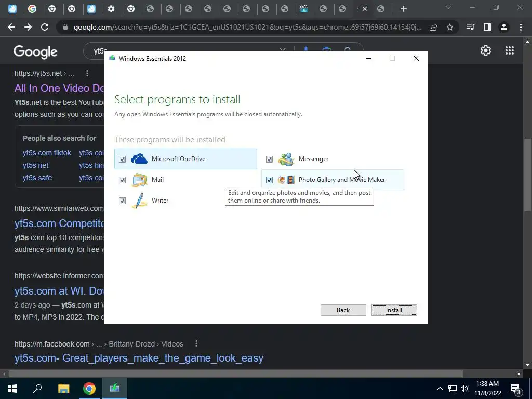The image size is (532, 399).
Task: Click the scroll-down arrow of page scrollbar
Action: [x=527, y=365]
